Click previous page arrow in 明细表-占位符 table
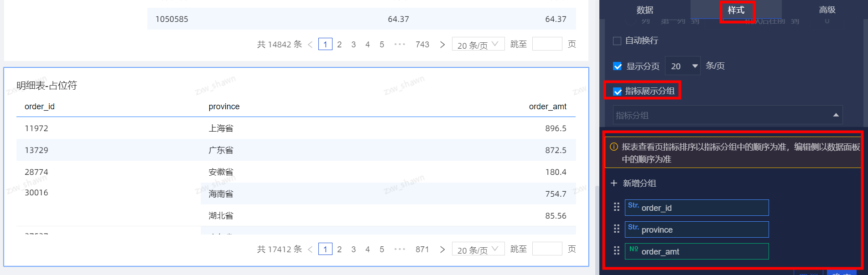This screenshot has height=275, width=868. (310, 250)
